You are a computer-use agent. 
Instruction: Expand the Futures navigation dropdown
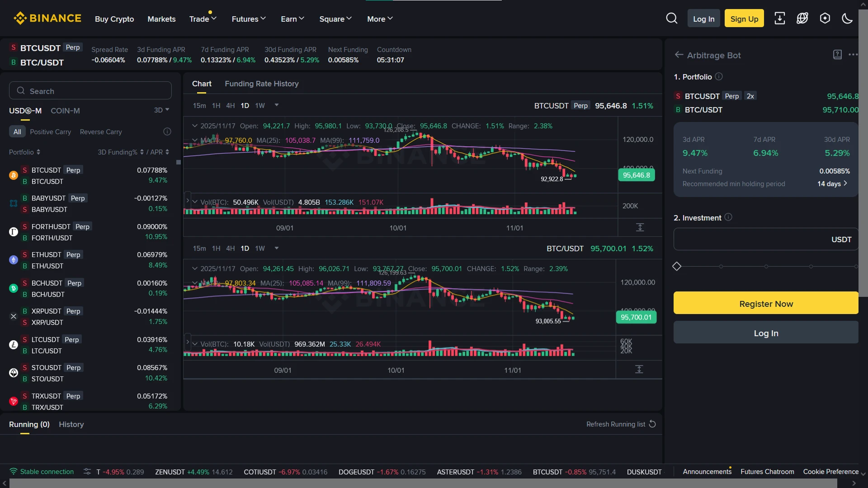click(248, 19)
